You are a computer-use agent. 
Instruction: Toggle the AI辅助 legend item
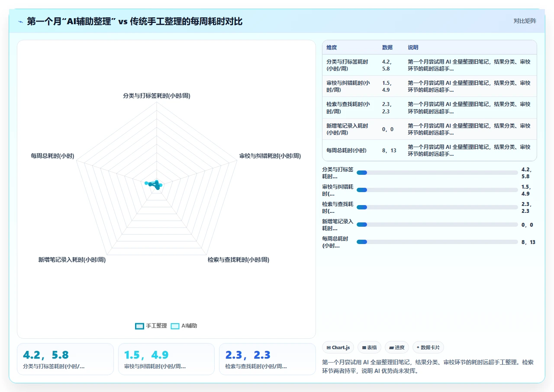(184, 326)
